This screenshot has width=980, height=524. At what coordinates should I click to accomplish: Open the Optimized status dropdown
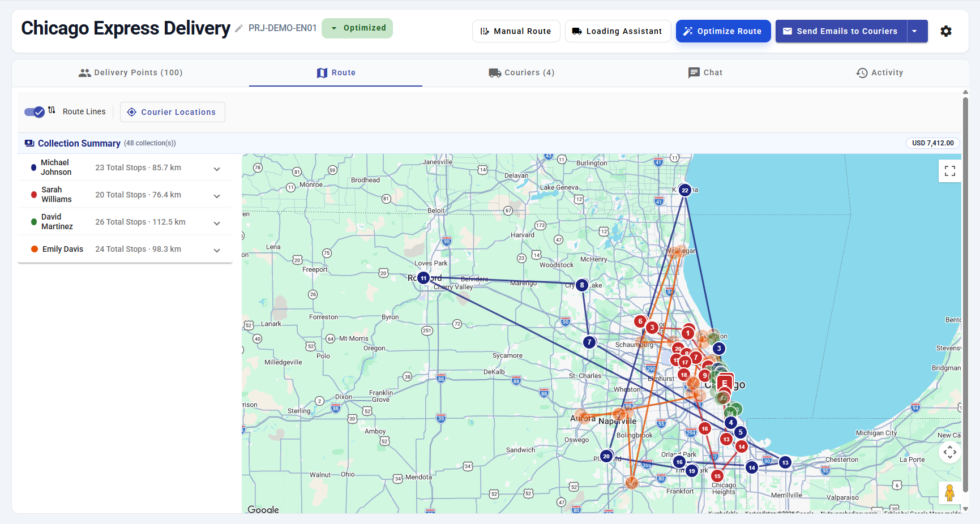(357, 28)
